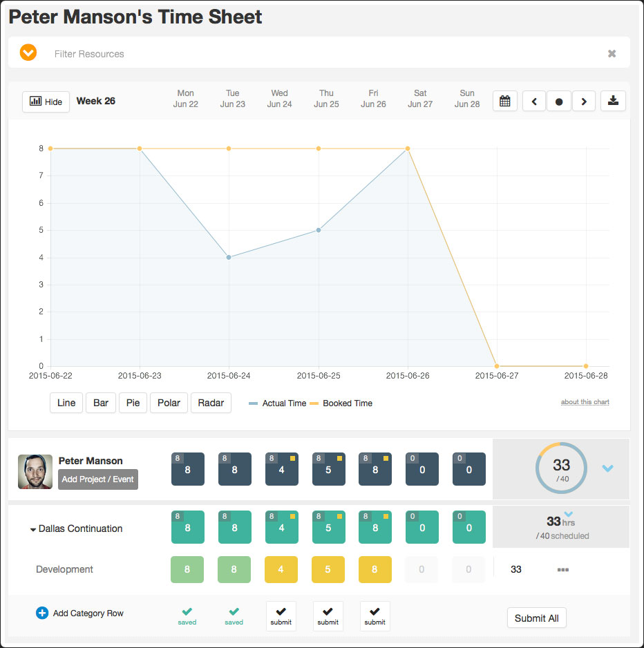Screen dimensions: 644x648
Task: Toggle Actual Time legend series
Action: (277, 403)
